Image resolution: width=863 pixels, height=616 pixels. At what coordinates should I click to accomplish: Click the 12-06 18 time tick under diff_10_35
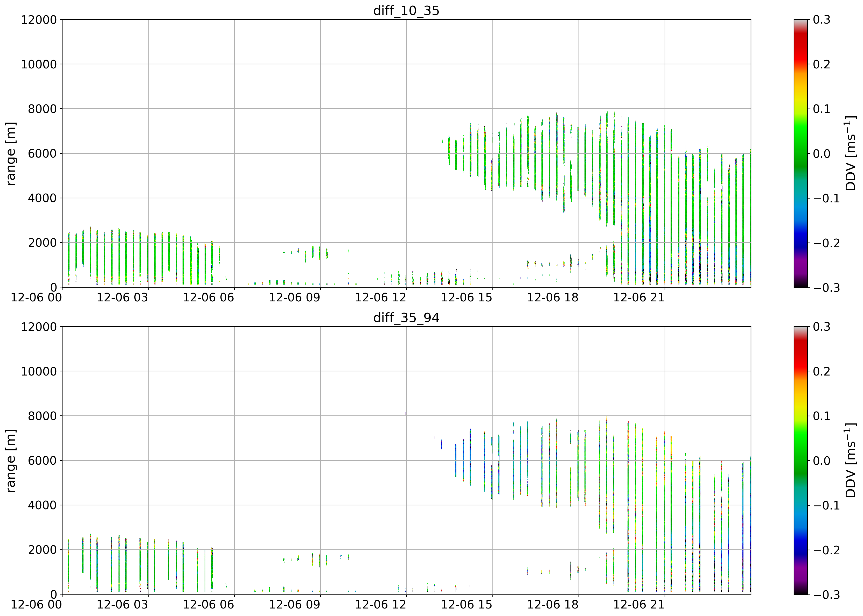(x=553, y=298)
